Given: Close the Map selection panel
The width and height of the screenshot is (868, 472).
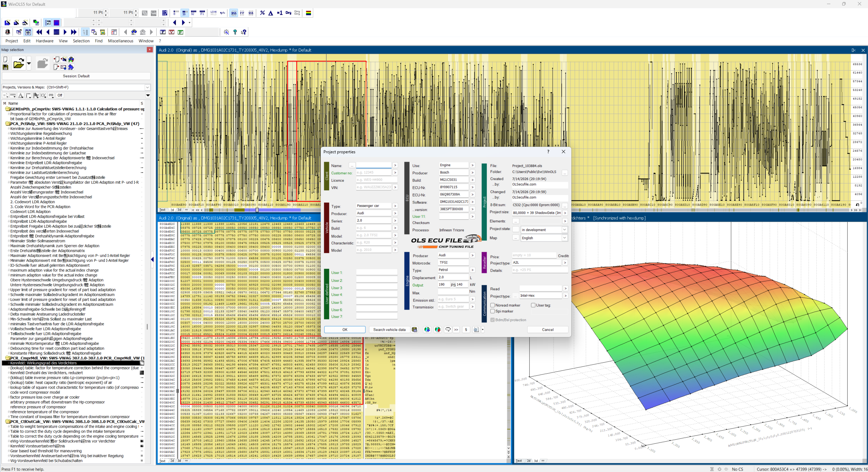Looking at the screenshot, I should coord(150,50).
